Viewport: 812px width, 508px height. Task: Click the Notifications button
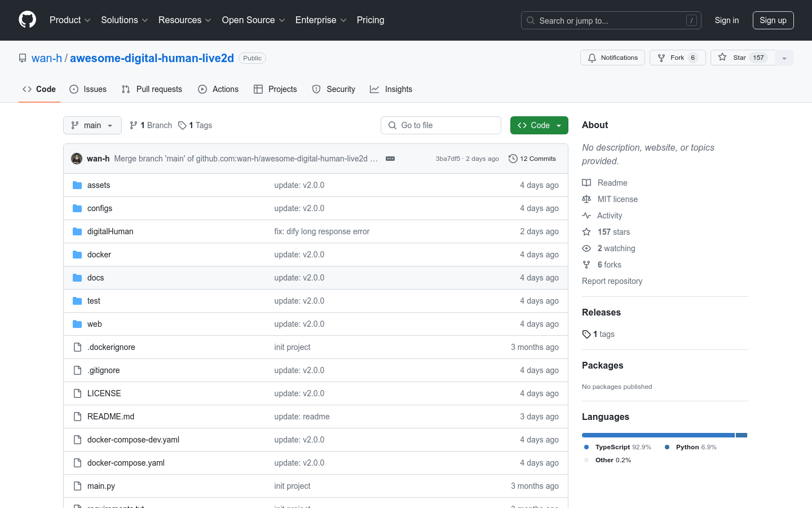(612, 58)
